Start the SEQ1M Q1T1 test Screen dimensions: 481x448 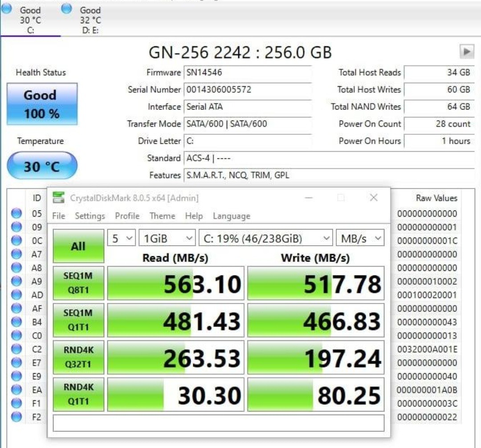point(78,320)
